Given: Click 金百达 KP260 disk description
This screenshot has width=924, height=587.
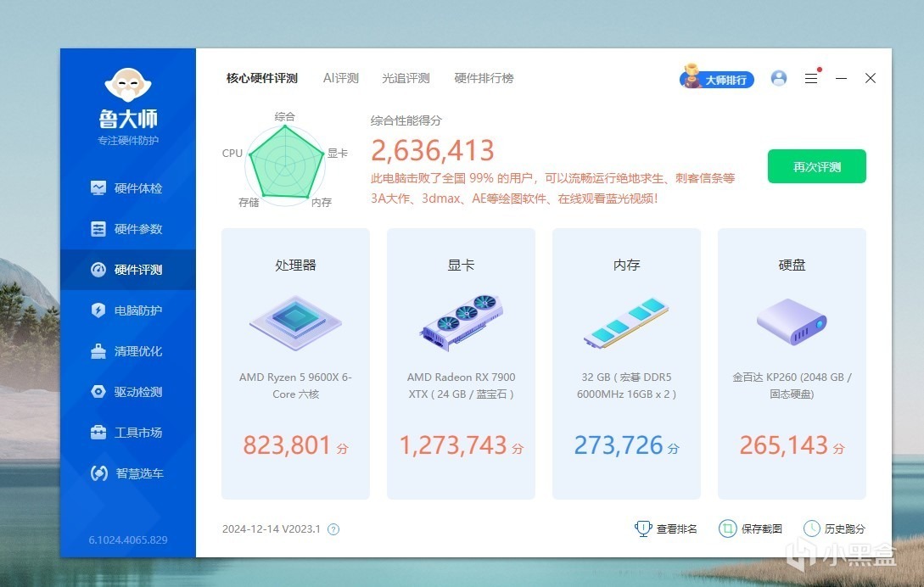Looking at the screenshot, I should (x=792, y=385).
